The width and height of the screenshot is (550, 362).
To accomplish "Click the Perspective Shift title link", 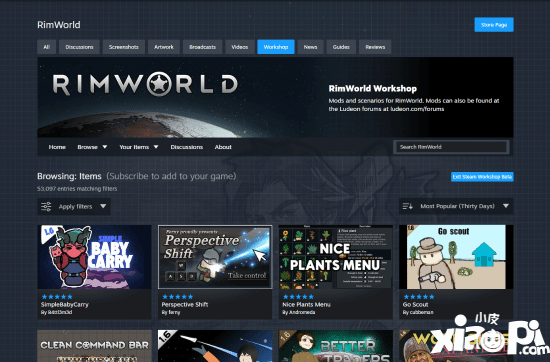I will [185, 304].
